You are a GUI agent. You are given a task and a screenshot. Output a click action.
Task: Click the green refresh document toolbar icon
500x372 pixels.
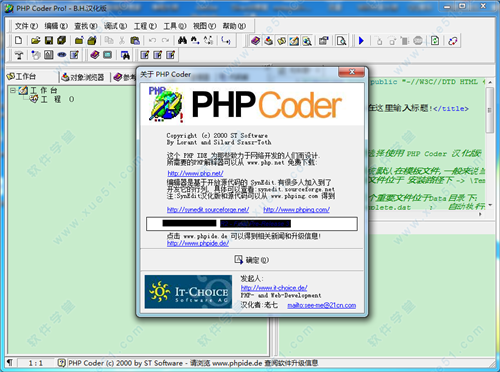(x=435, y=41)
